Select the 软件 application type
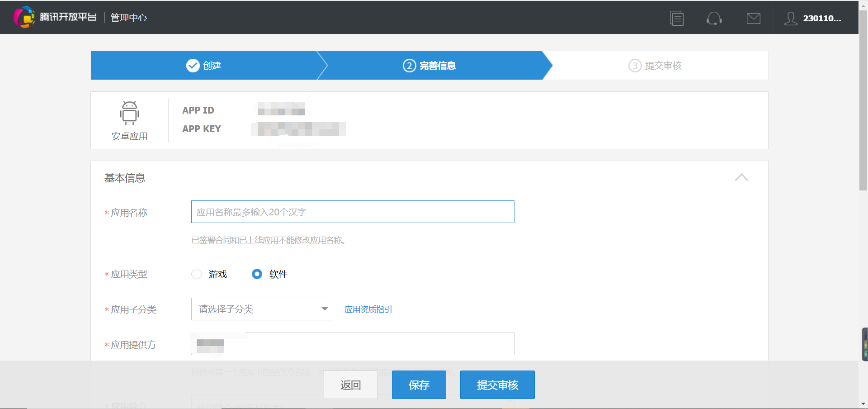 point(257,274)
